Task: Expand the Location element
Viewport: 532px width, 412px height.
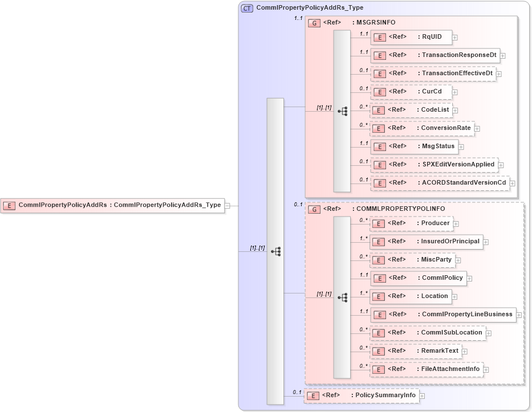Action: (454, 296)
